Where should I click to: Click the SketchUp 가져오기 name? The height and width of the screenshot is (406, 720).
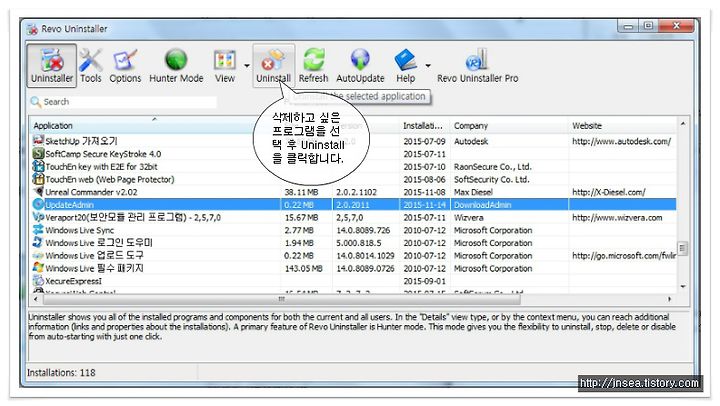tap(81, 141)
